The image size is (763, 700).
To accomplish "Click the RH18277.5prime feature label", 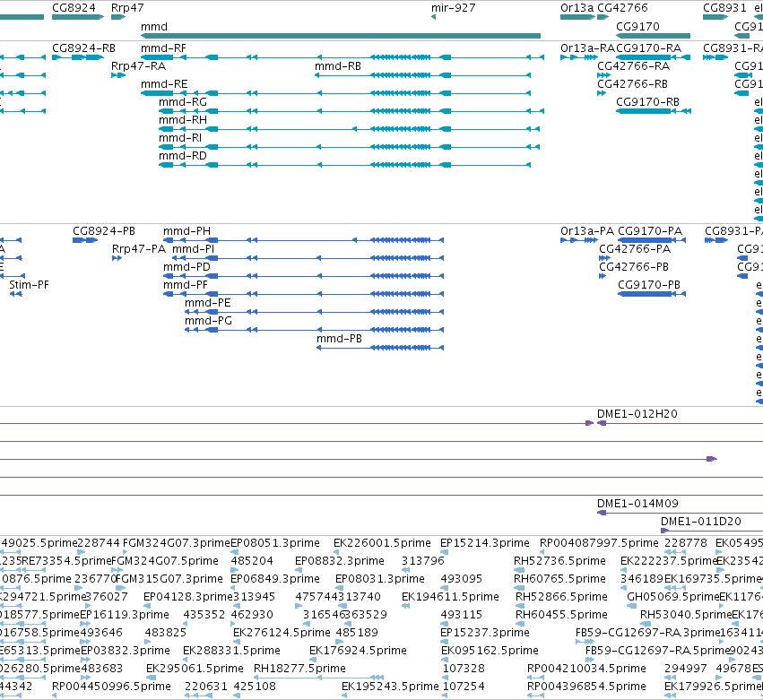I will (x=299, y=669).
